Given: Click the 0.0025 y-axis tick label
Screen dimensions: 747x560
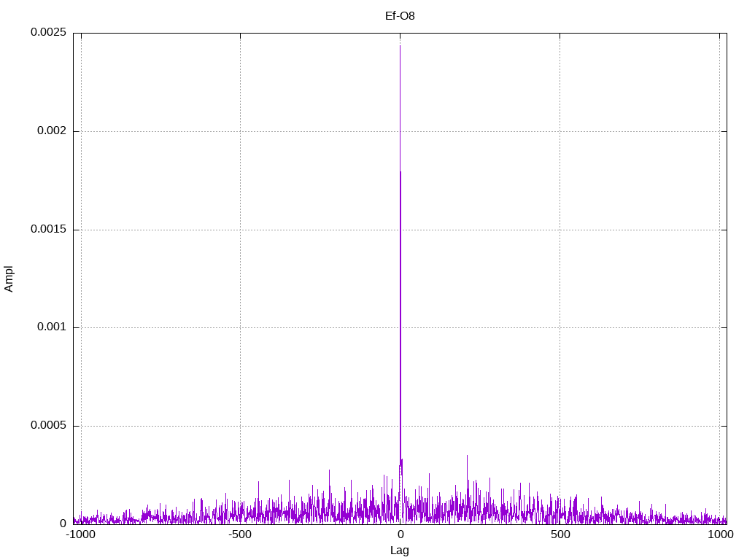Looking at the screenshot, I should 48,32.
